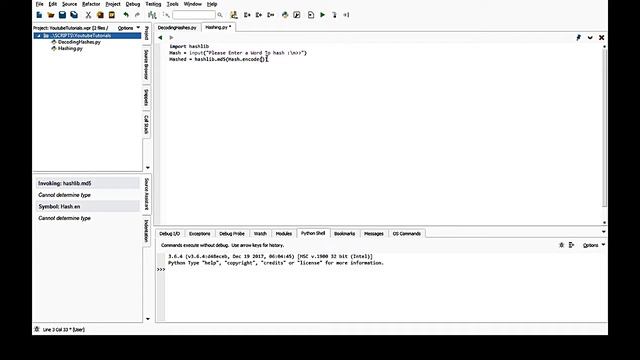Open the arrow menu at the Source Assistant's bottom
This screenshot has width=640, height=360.
147,319
